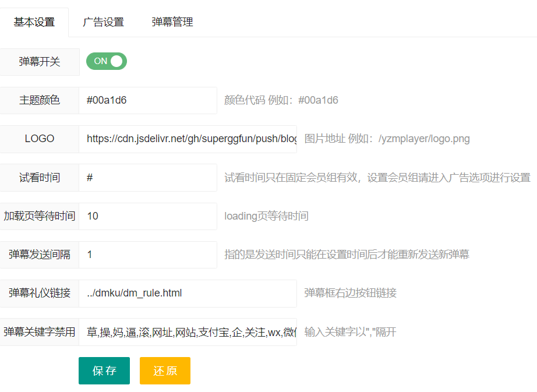
Task: Switch to the 基本设置 tab
Action: pyautogui.click(x=34, y=22)
